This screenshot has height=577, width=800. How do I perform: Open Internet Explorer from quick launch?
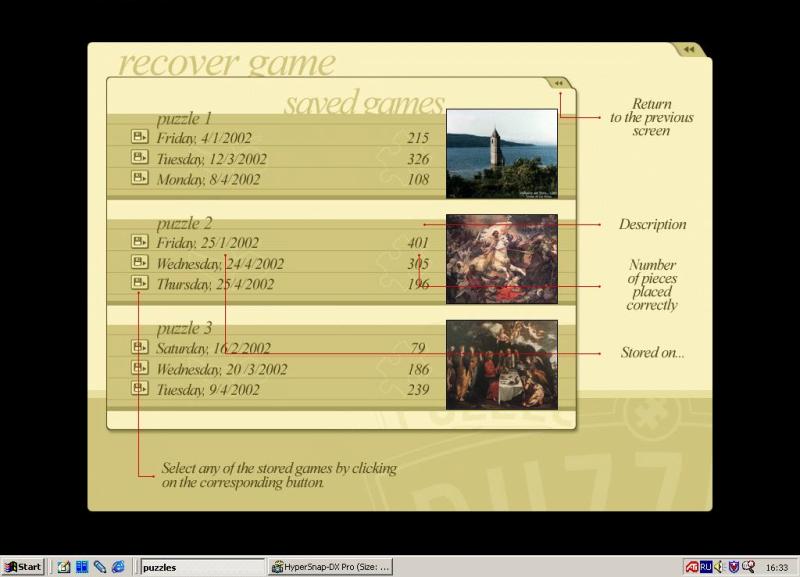(118, 567)
